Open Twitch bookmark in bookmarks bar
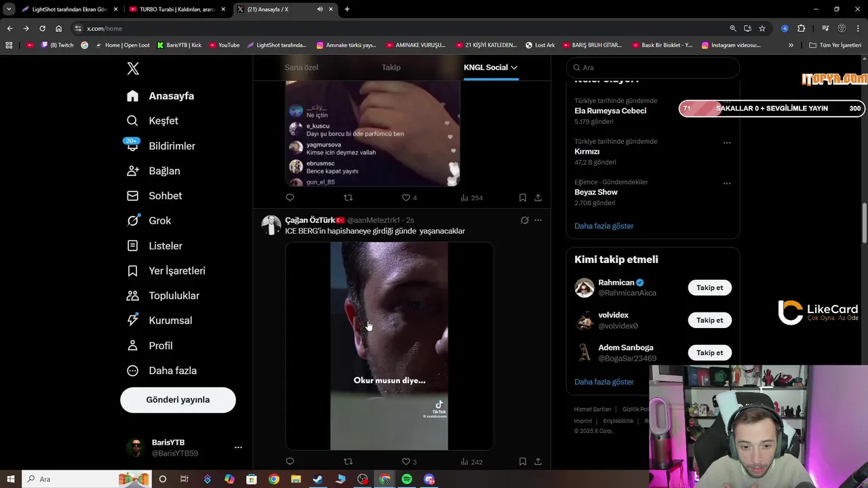This screenshot has width=868, height=488. coord(58,45)
